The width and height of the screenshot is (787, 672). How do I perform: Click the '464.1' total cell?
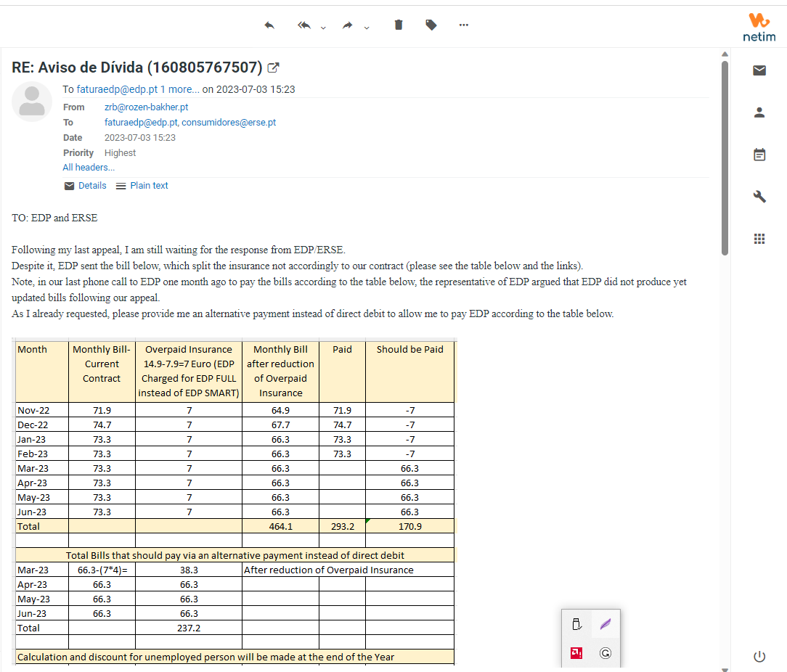click(280, 526)
